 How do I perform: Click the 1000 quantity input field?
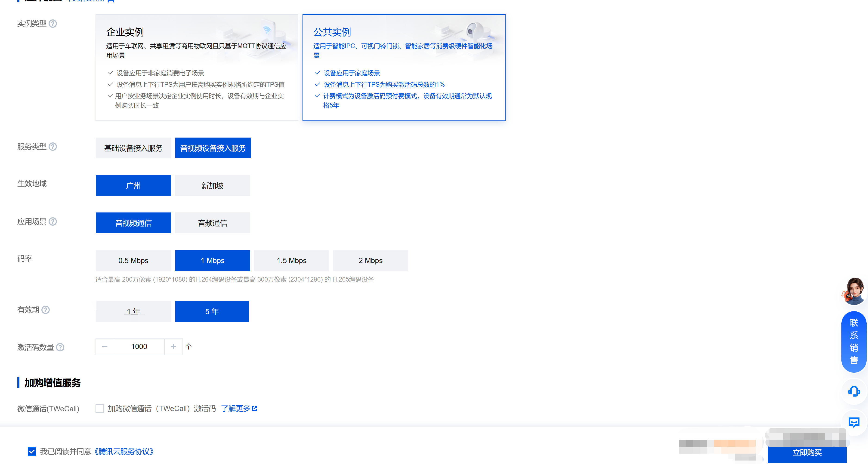pos(139,347)
